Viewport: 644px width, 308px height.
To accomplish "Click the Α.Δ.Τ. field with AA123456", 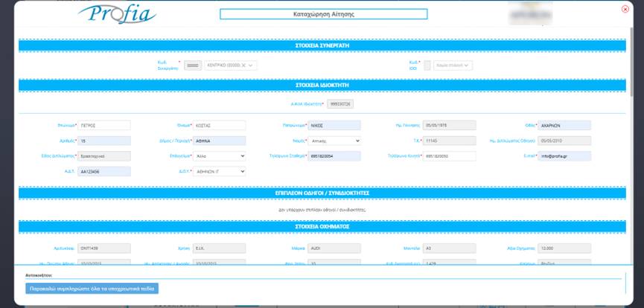I will pos(104,172).
